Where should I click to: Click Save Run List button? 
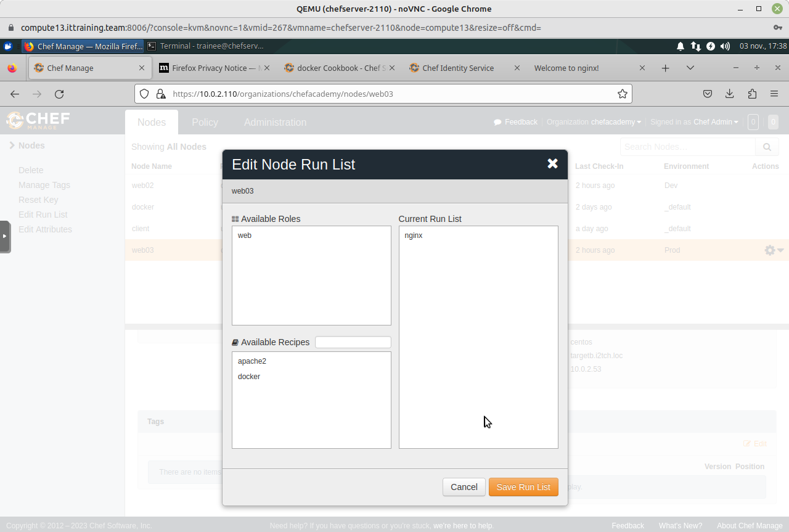pos(523,487)
